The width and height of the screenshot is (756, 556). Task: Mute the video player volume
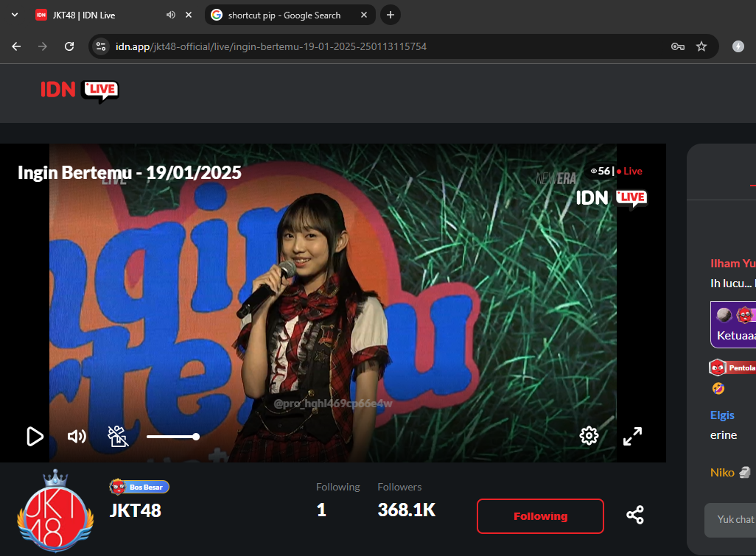click(x=77, y=436)
